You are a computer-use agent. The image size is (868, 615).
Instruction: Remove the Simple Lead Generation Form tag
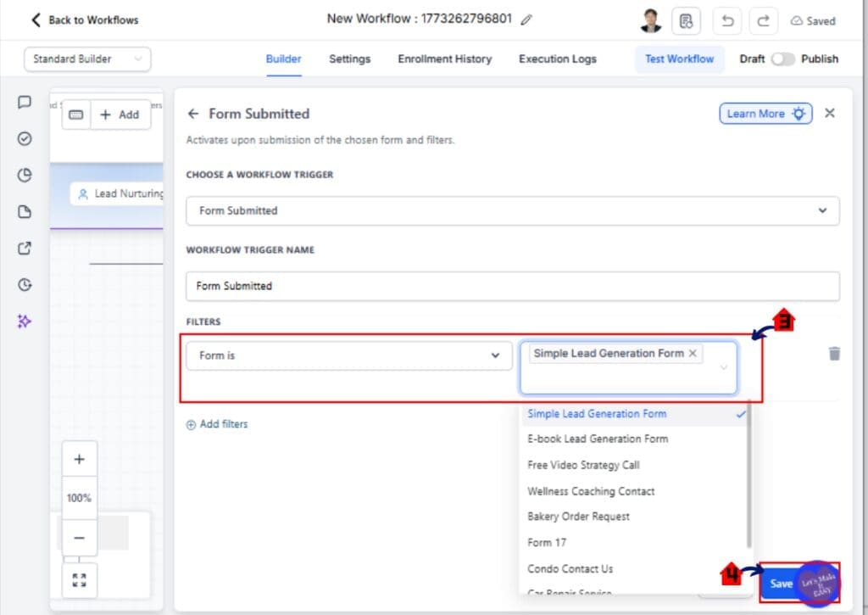[693, 354]
